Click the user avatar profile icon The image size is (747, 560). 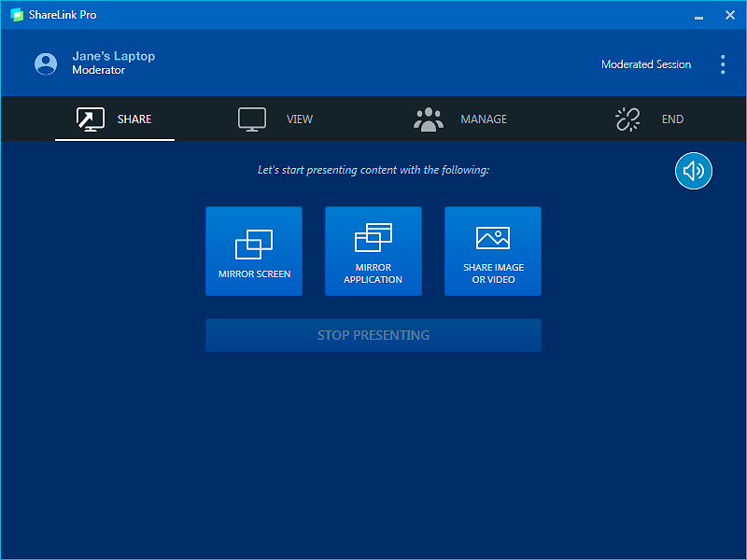(x=45, y=63)
